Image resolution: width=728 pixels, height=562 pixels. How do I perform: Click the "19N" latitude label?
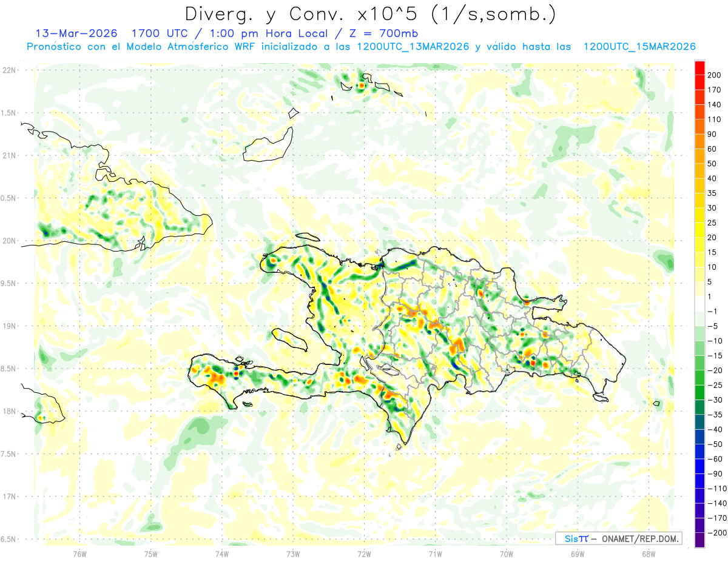tap(10, 326)
